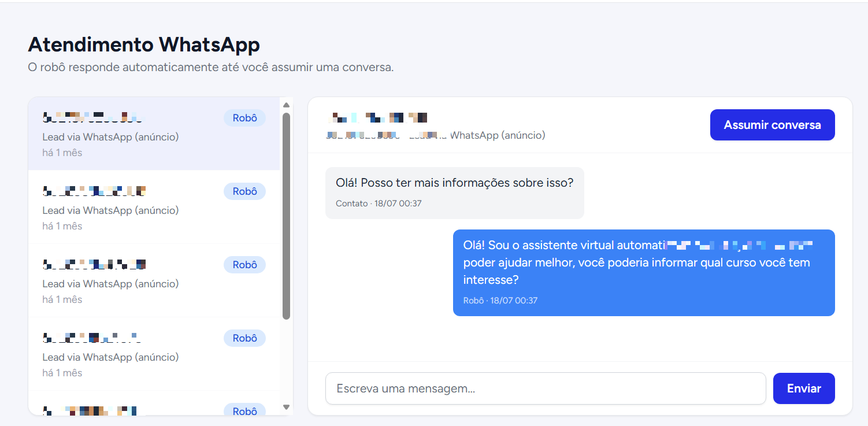This screenshot has height=426, width=868.
Task: Click Robô badge on the fourth conversation
Action: click(244, 338)
